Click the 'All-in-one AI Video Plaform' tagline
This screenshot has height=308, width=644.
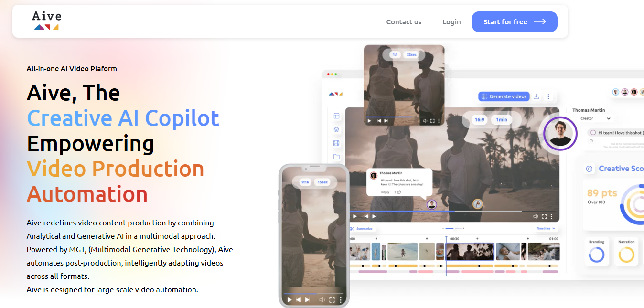(x=72, y=69)
